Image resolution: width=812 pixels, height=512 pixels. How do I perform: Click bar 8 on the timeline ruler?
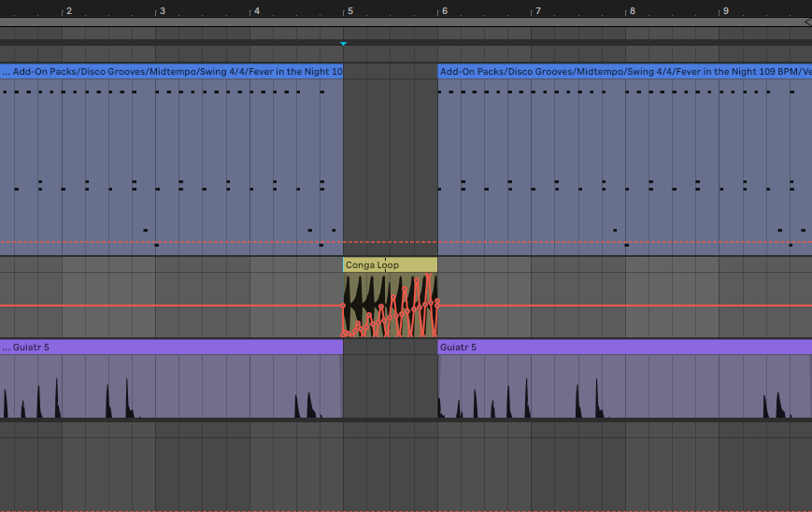point(631,11)
